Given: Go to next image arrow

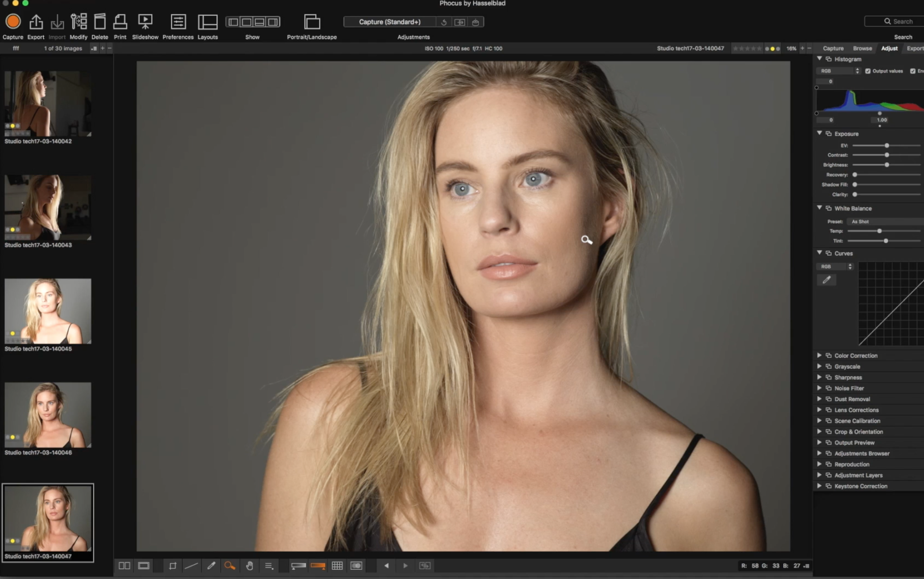Looking at the screenshot, I should pyautogui.click(x=405, y=565).
